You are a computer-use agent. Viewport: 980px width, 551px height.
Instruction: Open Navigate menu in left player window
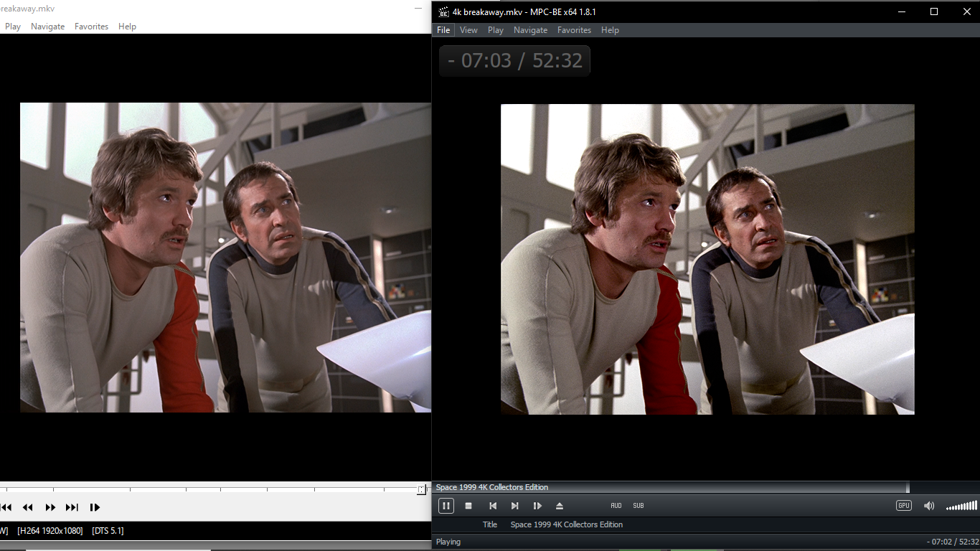point(47,27)
